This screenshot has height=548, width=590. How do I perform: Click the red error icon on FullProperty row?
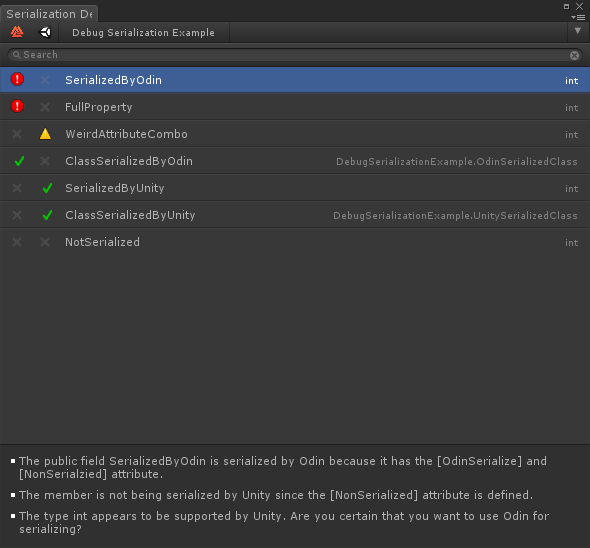pos(17,107)
